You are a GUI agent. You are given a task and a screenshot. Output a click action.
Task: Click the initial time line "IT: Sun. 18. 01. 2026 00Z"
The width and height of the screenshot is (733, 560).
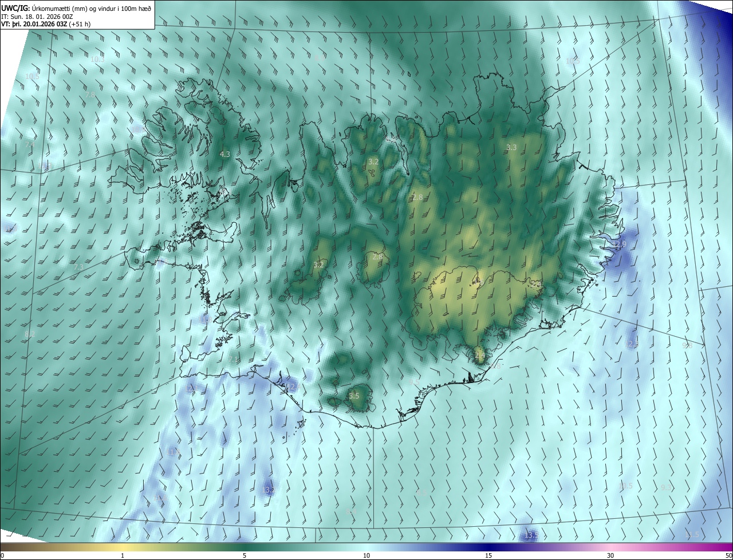point(37,16)
